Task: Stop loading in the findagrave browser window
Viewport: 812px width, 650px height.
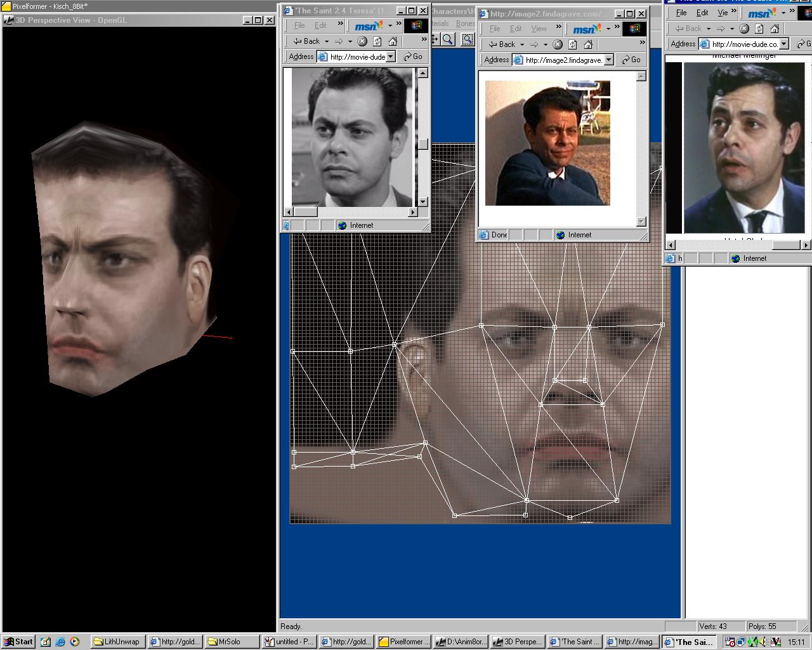Action: 557,44
